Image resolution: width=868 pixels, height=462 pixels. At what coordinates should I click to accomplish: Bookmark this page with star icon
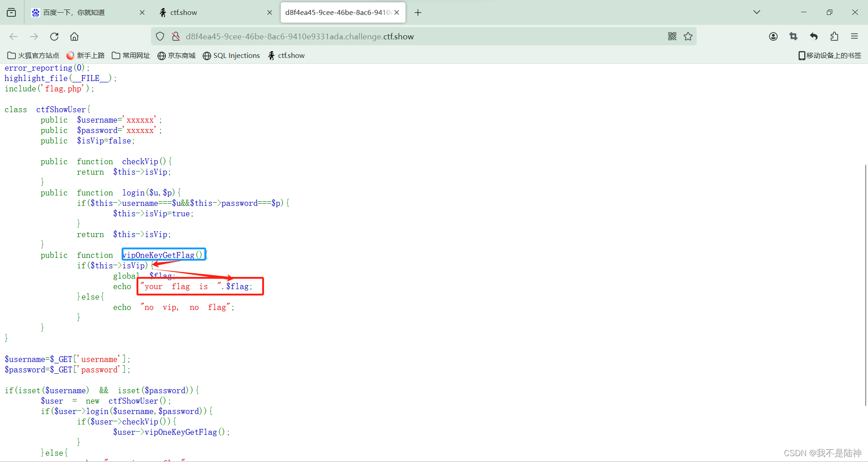point(688,36)
